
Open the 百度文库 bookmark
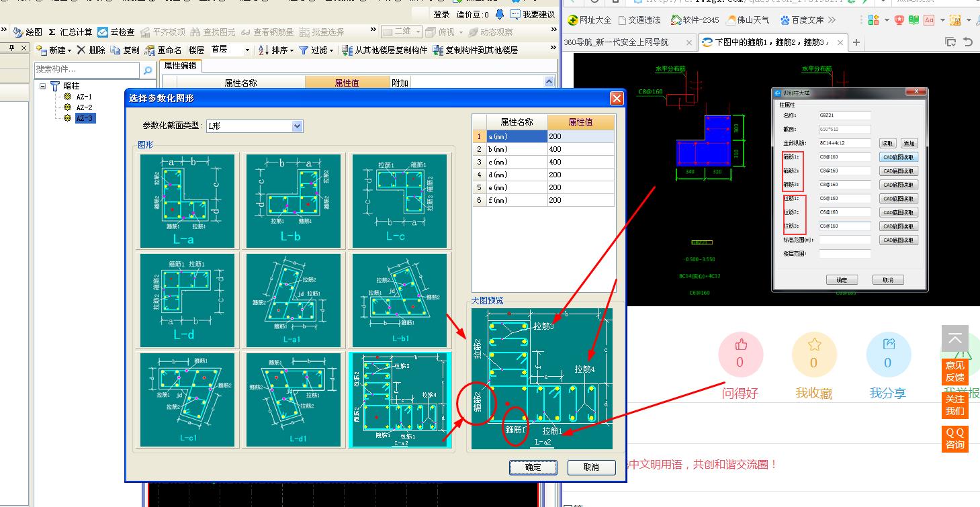click(x=801, y=19)
